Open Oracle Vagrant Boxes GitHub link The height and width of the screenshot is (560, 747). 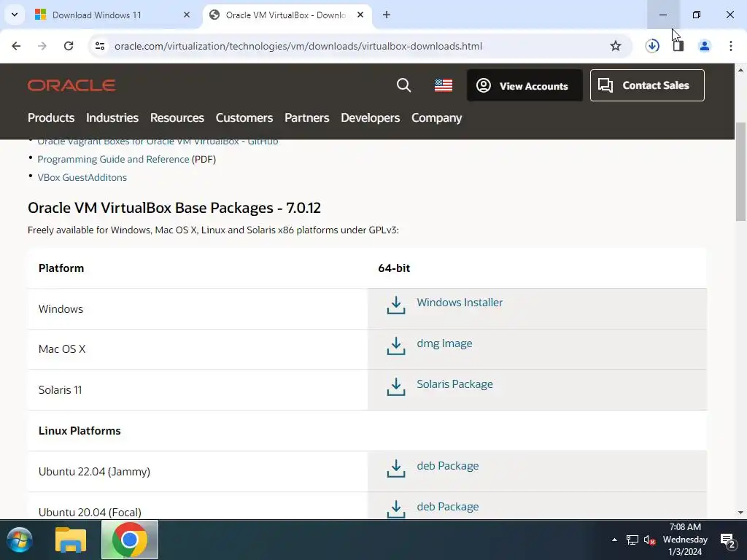click(x=158, y=142)
